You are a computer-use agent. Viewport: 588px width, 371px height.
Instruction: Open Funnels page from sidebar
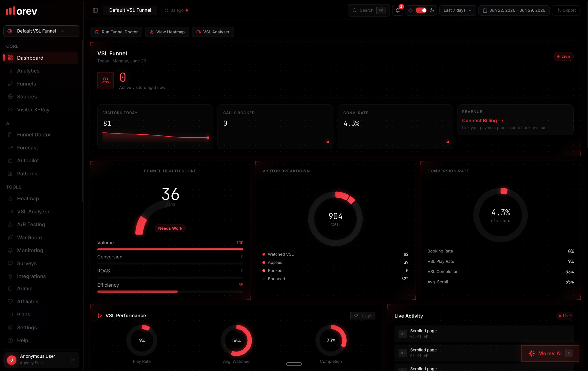coord(41,84)
